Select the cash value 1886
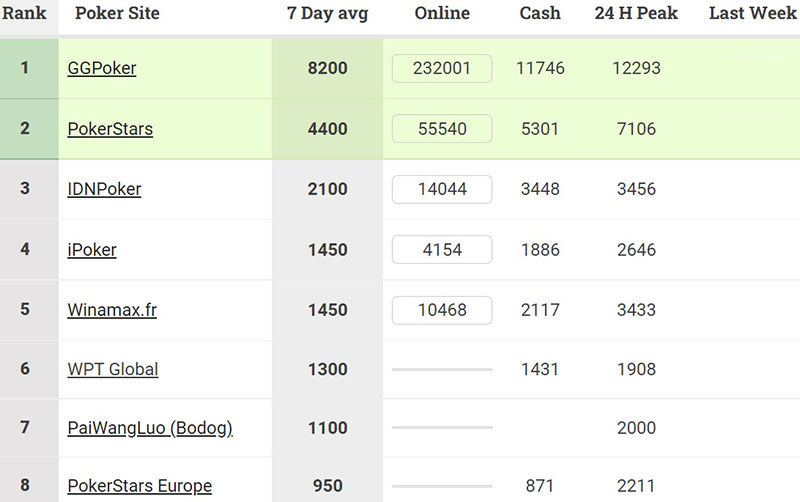The height and width of the screenshot is (502, 800). pos(540,249)
